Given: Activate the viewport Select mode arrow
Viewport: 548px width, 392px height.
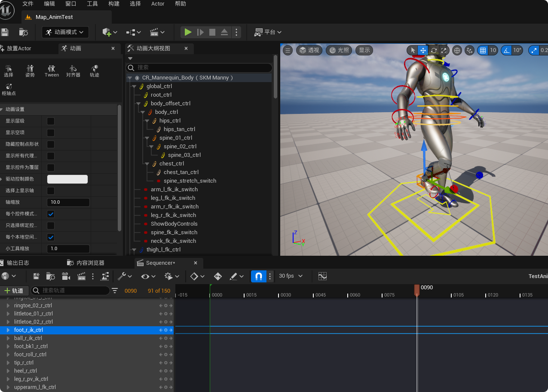Looking at the screenshot, I should [413, 50].
